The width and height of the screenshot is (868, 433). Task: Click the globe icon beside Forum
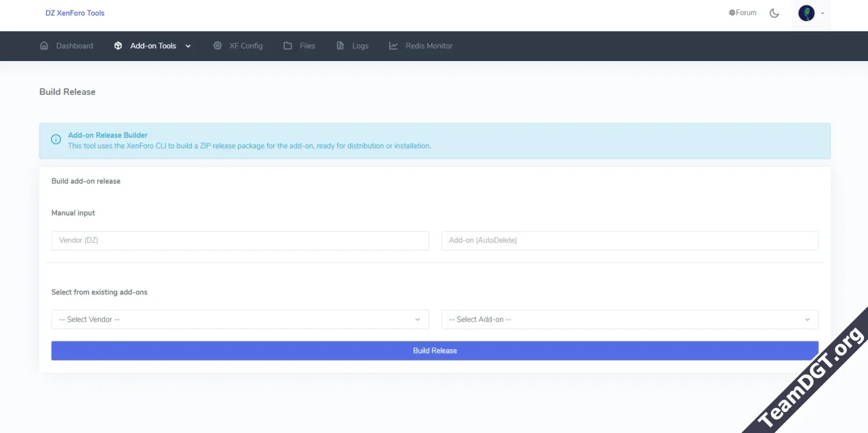[732, 13]
